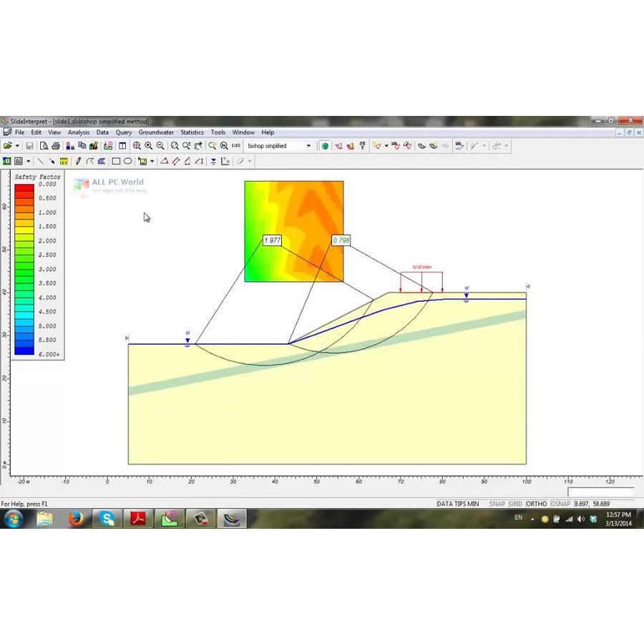644x644 pixels.
Task: Click the 1:10 scale icon
Action: click(x=235, y=146)
